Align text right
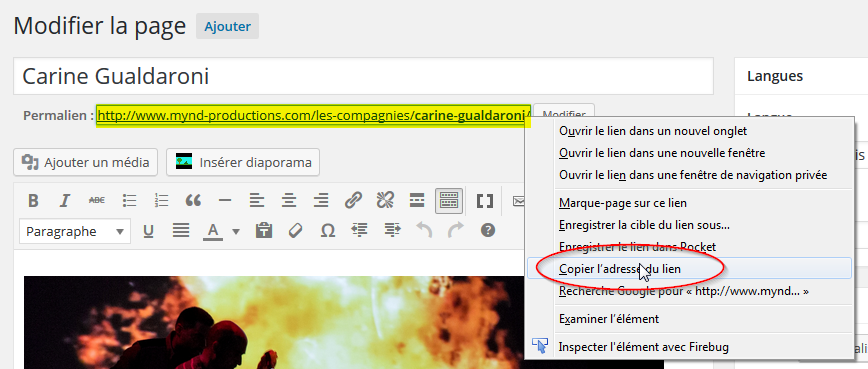The width and height of the screenshot is (868, 369). click(321, 200)
